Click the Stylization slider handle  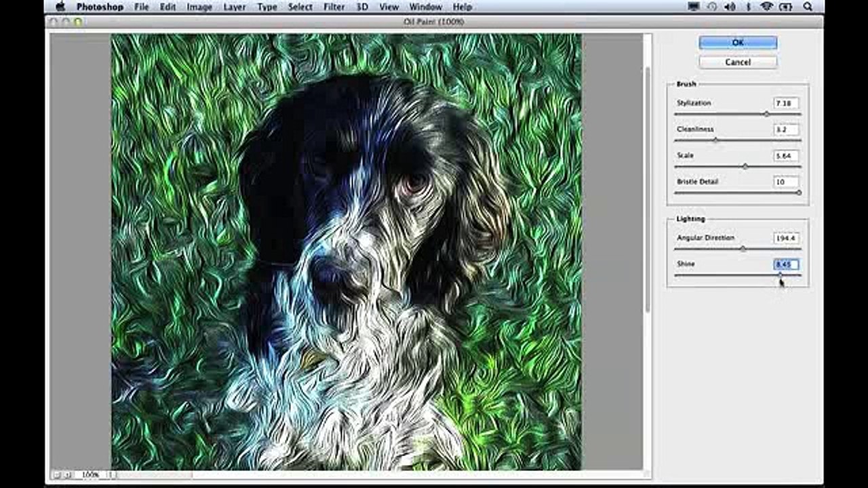pyautogui.click(x=766, y=114)
